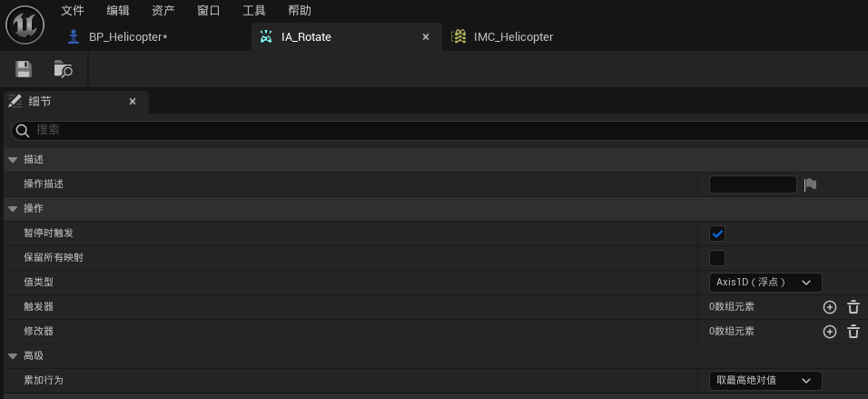Click the 操作描述 text input box

(753, 185)
